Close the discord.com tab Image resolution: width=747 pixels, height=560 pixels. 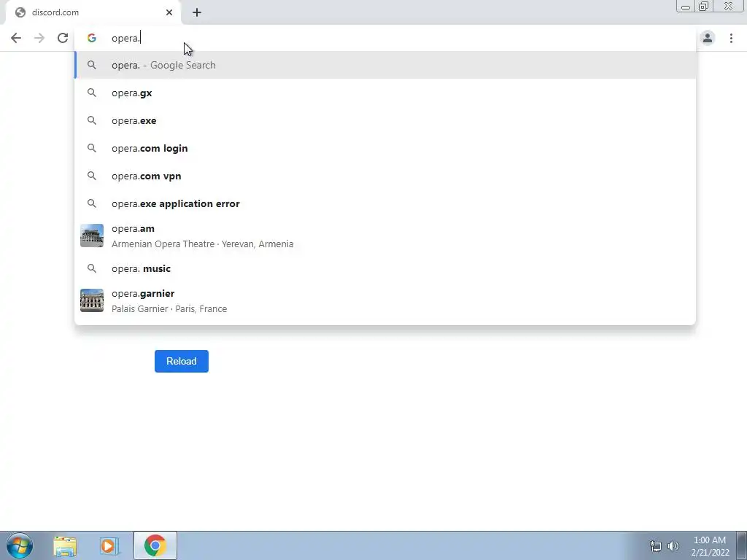(x=169, y=12)
